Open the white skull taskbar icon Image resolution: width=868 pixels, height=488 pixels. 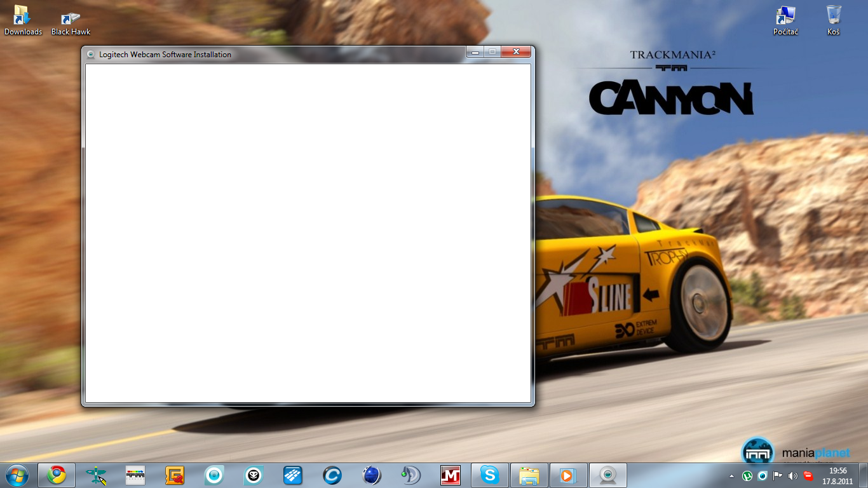[x=254, y=475]
